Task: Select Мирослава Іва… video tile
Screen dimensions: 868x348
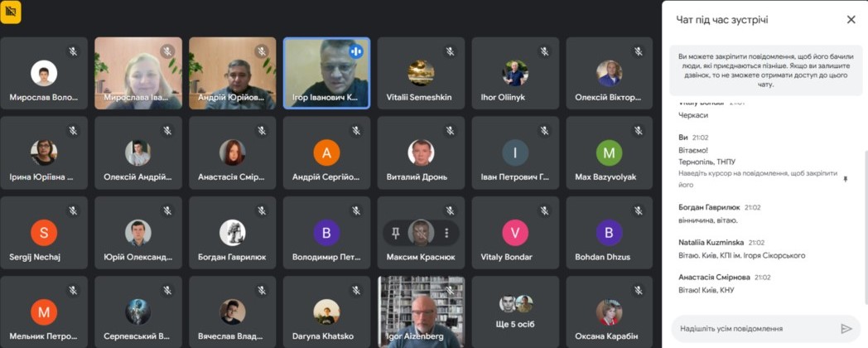Action: pyautogui.click(x=138, y=73)
